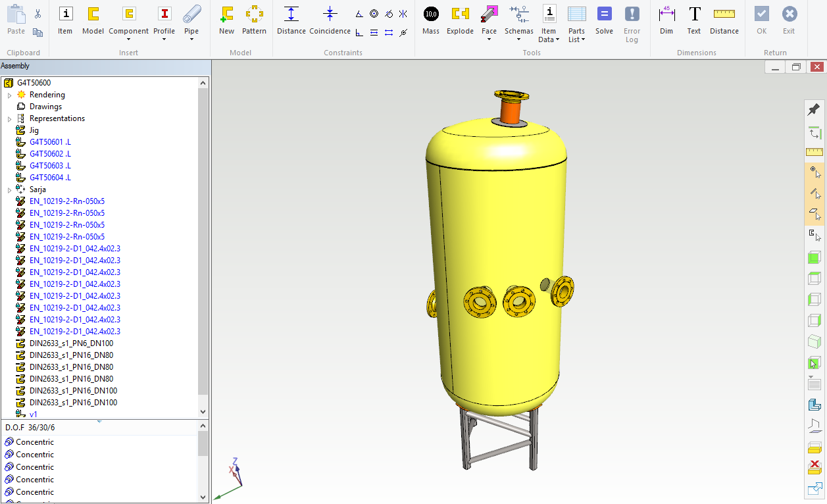Screen dimensions: 827x504
Task: Click the Text dimension button
Action: 694,20
